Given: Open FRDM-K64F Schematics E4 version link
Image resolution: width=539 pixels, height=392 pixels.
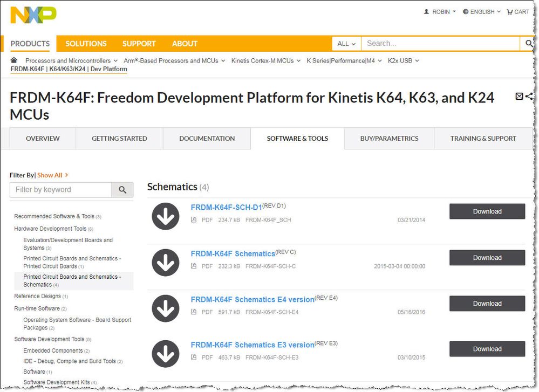Looking at the screenshot, I should pos(253,300).
